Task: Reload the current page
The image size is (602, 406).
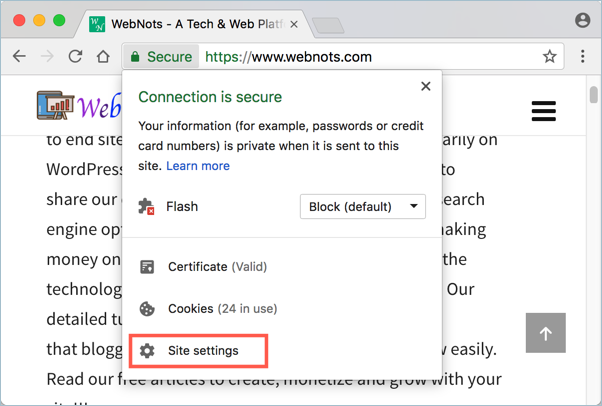Action: [x=75, y=57]
